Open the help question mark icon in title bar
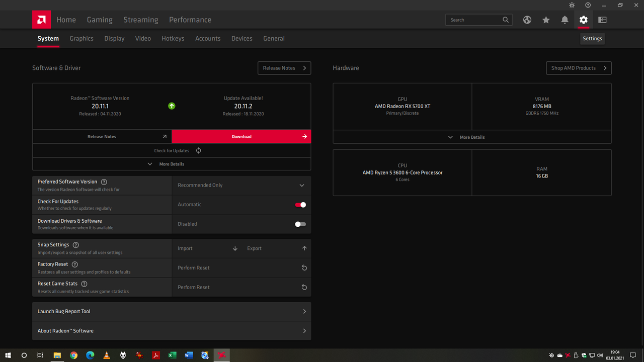Viewport: 644px width, 362px height. coord(588,5)
